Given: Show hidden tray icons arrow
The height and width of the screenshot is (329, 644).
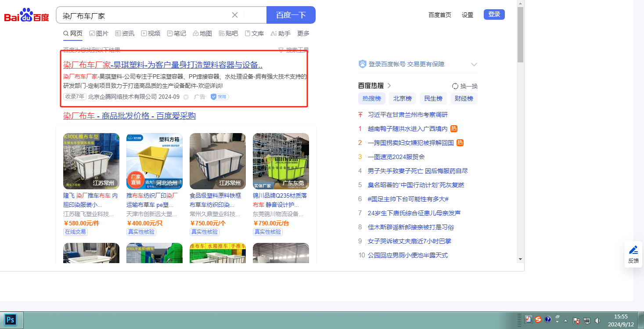Looking at the screenshot, I should point(565,320).
